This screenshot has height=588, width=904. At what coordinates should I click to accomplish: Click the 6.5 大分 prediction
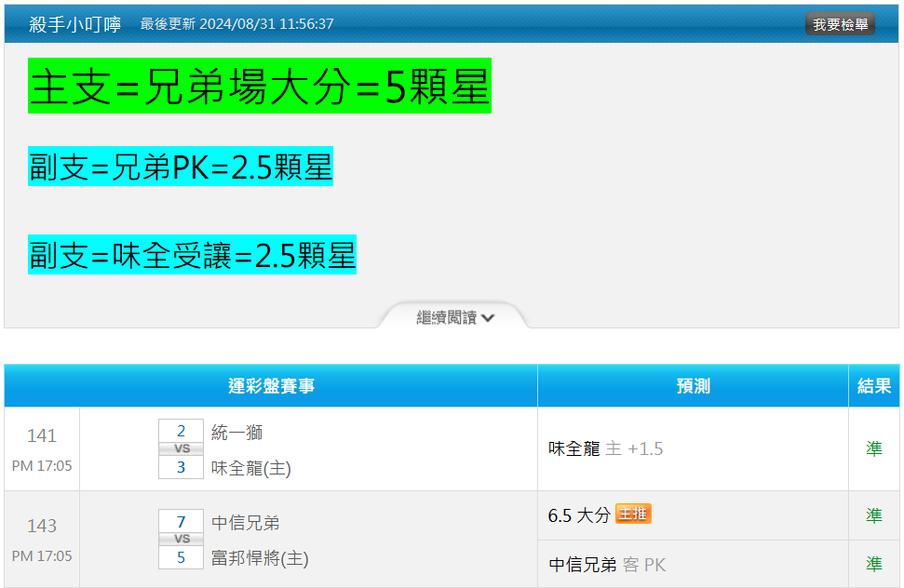(x=579, y=515)
